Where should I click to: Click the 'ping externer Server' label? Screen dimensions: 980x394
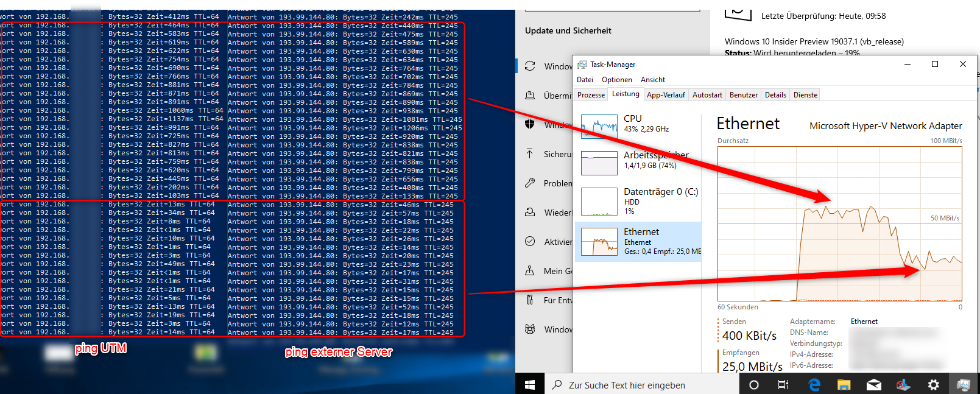339,352
